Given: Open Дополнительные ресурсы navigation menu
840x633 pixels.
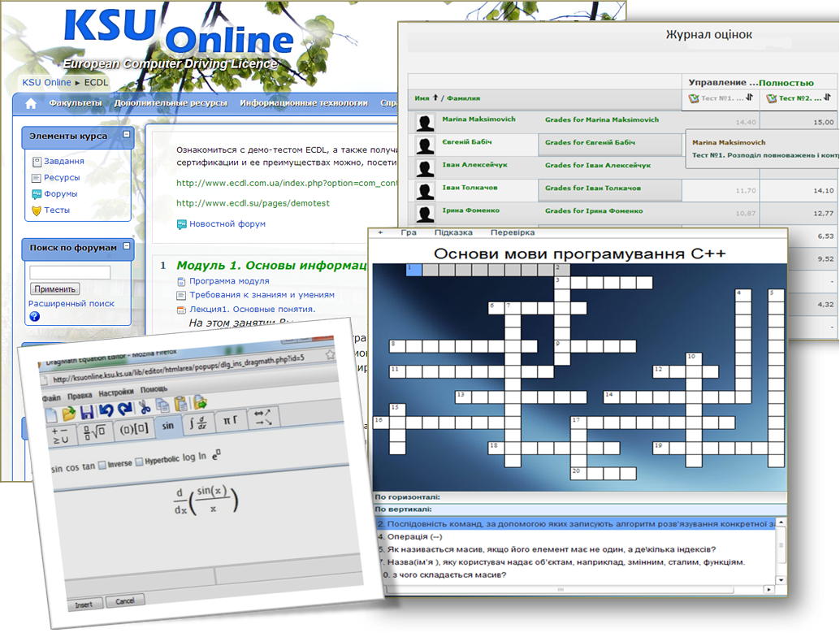Looking at the screenshot, I should [171, 103].
